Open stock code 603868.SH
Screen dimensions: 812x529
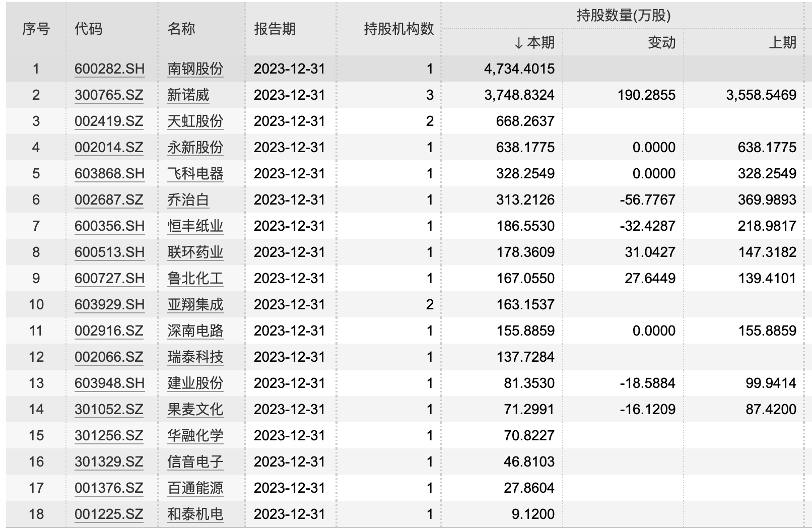[x=109, y=174]
